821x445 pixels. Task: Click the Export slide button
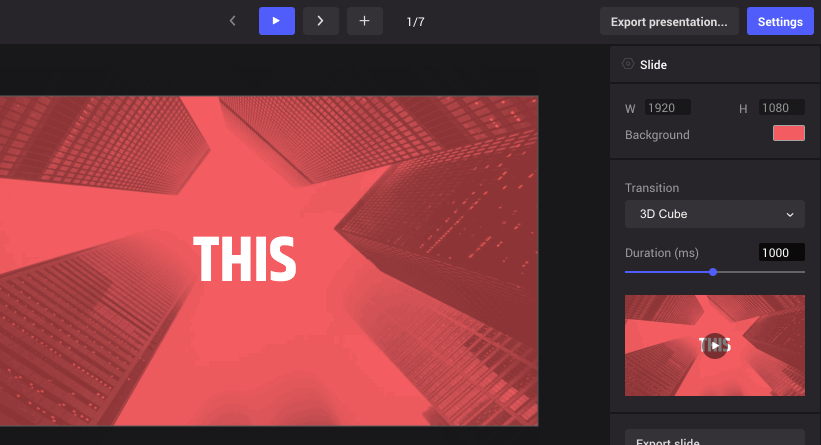[714, 438]
